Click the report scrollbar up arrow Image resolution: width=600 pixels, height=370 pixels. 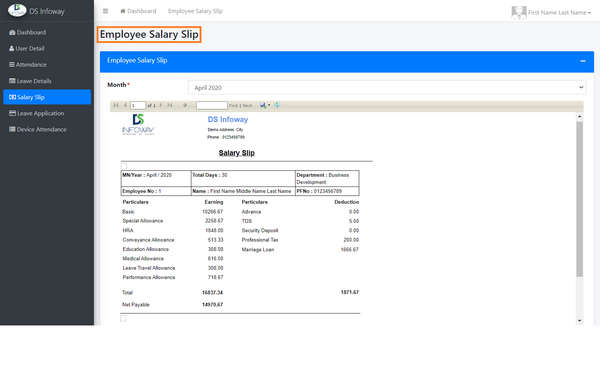coord(580,116)
